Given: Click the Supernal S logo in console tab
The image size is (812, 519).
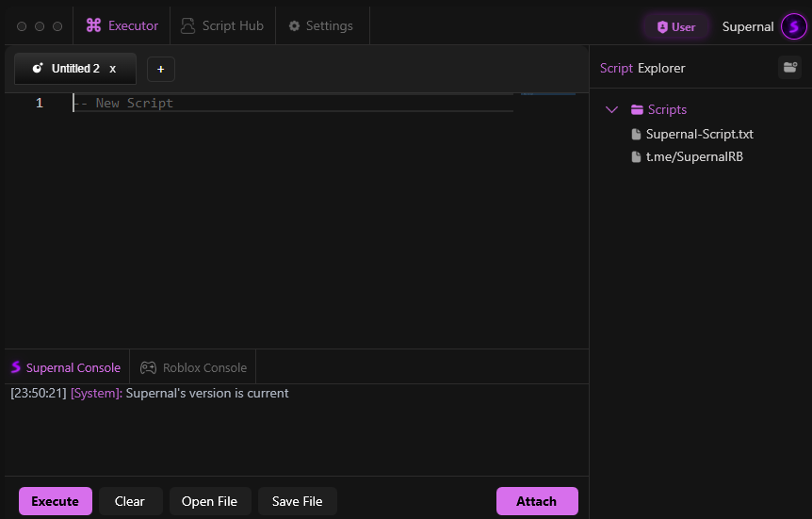Looking at the screenshot, I should coord(16,367).
